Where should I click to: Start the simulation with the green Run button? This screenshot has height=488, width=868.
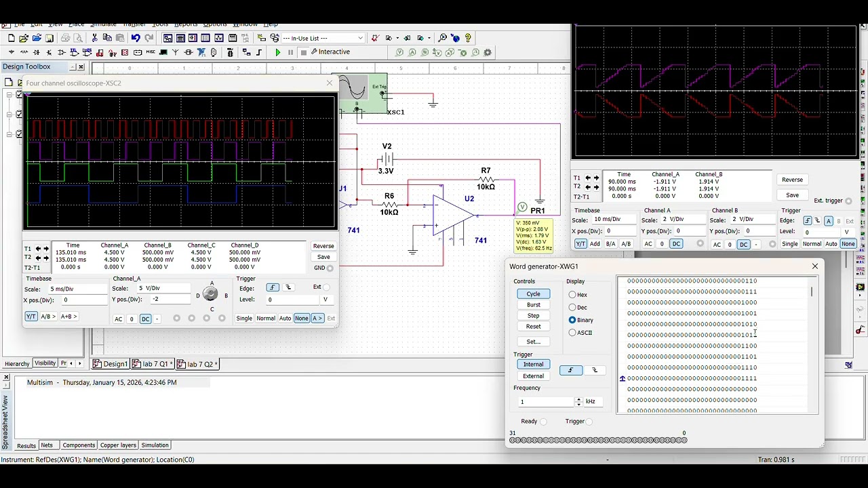tap(277, 52)
